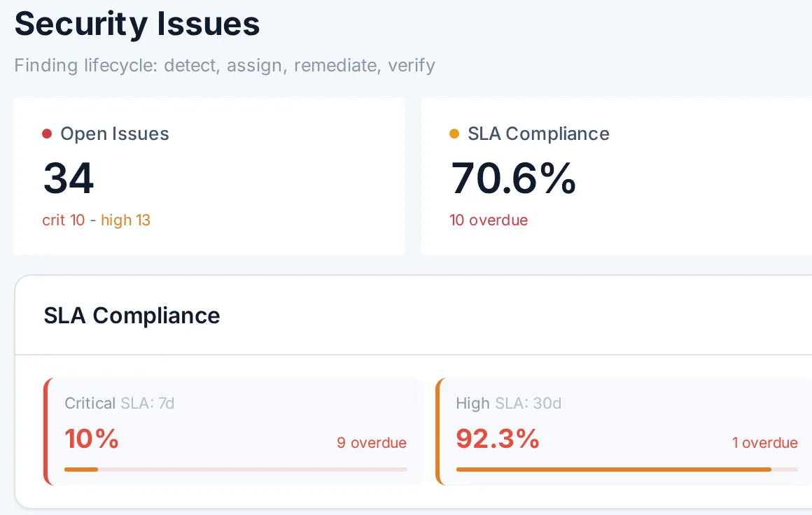Click the orange dot beside SLA Compliance
This screenshot has height=515, width=812.
tap(454, 134)
